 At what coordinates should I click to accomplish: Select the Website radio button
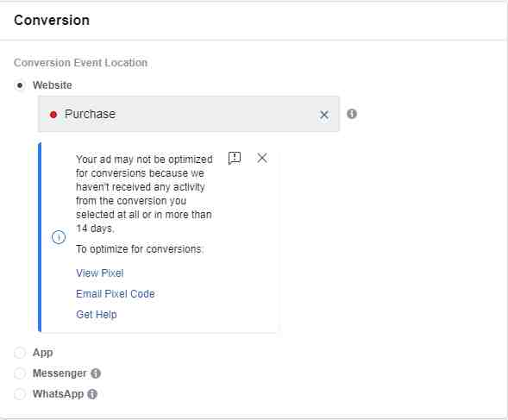click(20, 85)
